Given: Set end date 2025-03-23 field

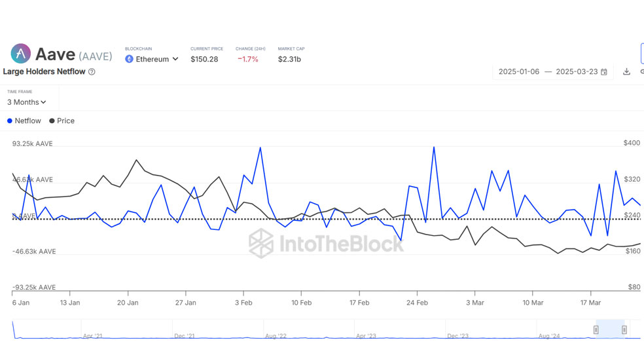Looking at the screenshot, I should [577, 71].
